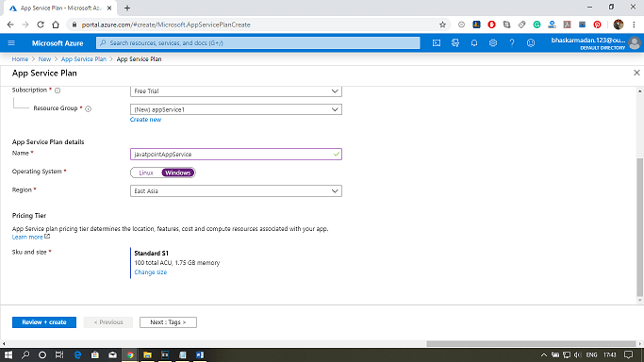Go to browser home page
The width and height of the screenshot is (644, 362).
[56, 25]
